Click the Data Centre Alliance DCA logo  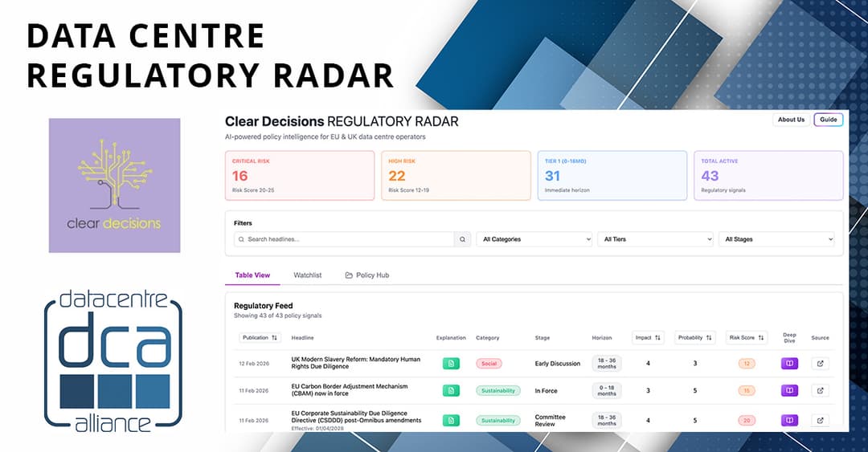click(113, 360)
